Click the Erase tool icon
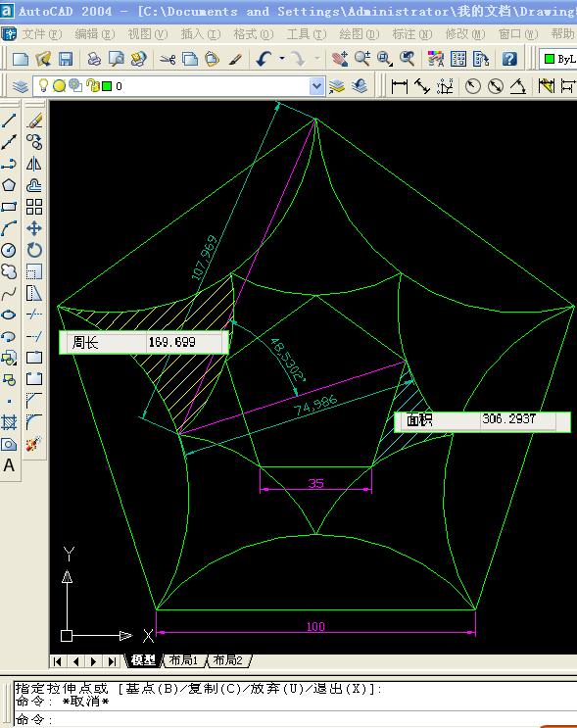 [x=34, y=121]
